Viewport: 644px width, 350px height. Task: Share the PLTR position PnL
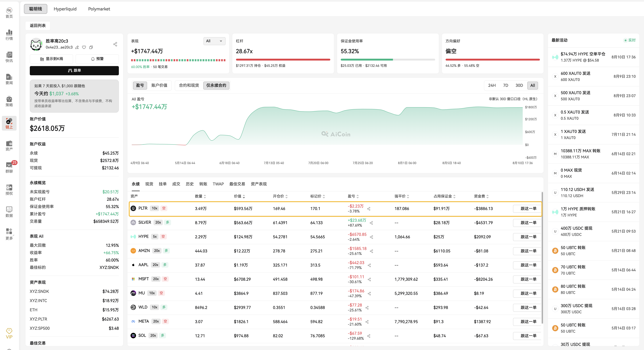[369, 209]
